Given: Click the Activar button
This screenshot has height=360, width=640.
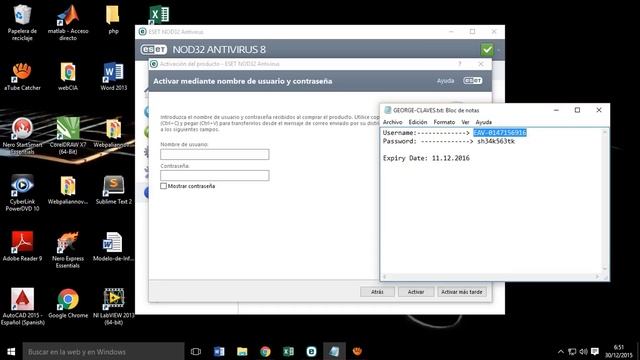Looking at the screenshot, I should (x=416, y=292).
